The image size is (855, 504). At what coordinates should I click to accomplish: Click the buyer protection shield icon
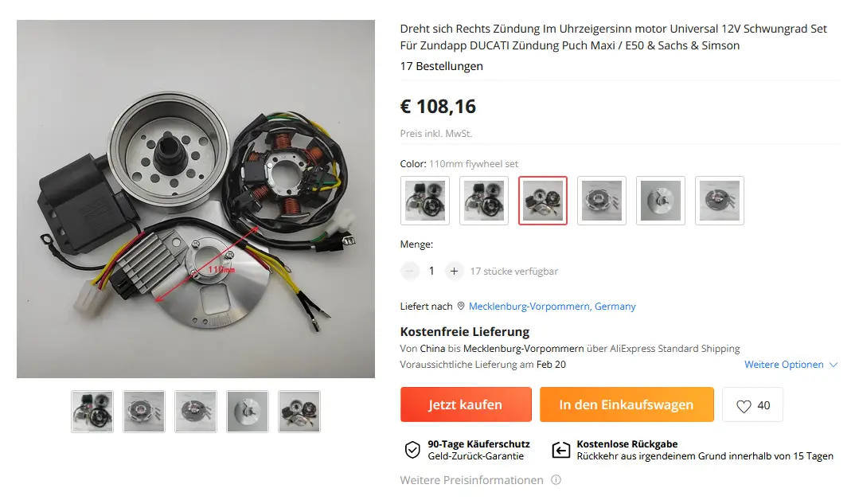point(412,450)
